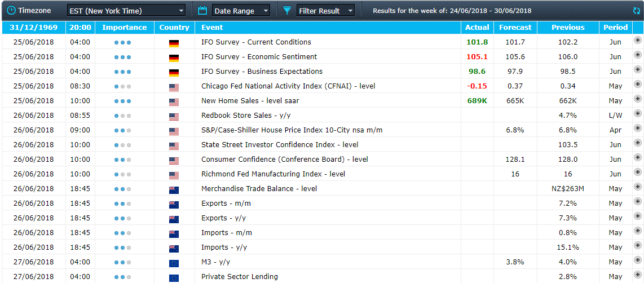Click the 31/12/1969 date column header
This screenshot has width=644, height=283.
point(34,28)
